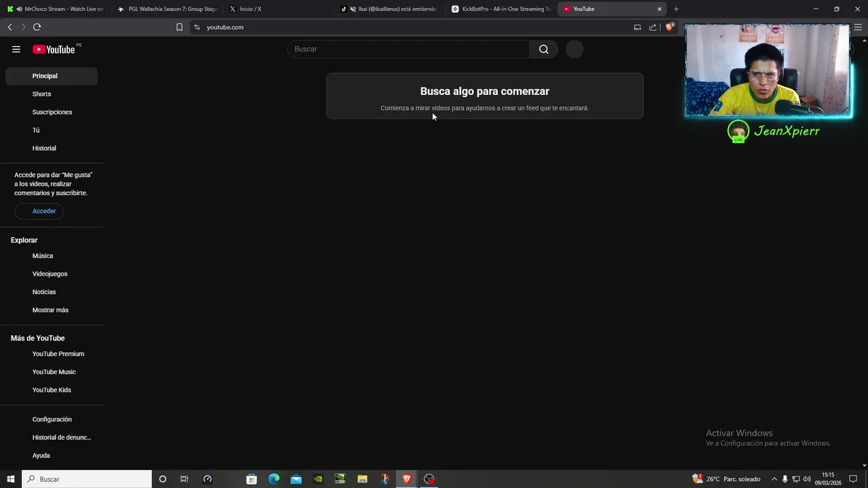This screenshot has width=868, height=488.
Task: Open the Windows Start button
Action: point(11,479)
